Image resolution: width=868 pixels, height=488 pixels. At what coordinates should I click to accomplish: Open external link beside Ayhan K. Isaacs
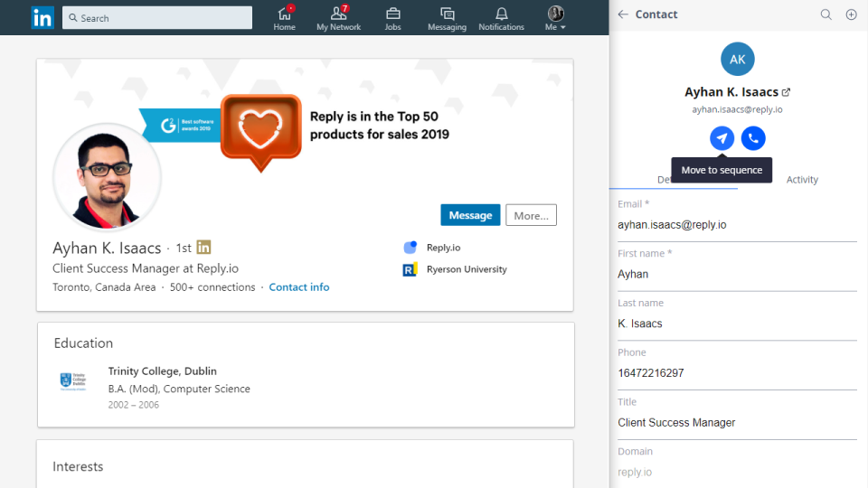click(x=786, y=92)
